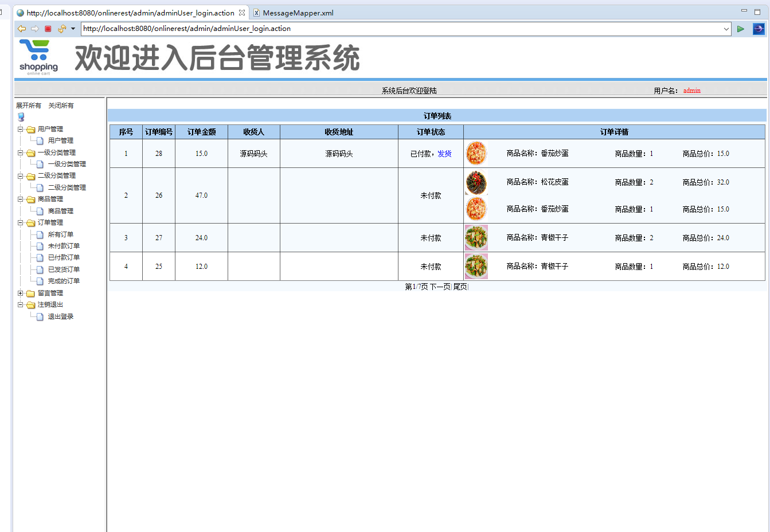Select the adminUser_login.action browser tab
This screenshot has width=770, height=532.
126,12
